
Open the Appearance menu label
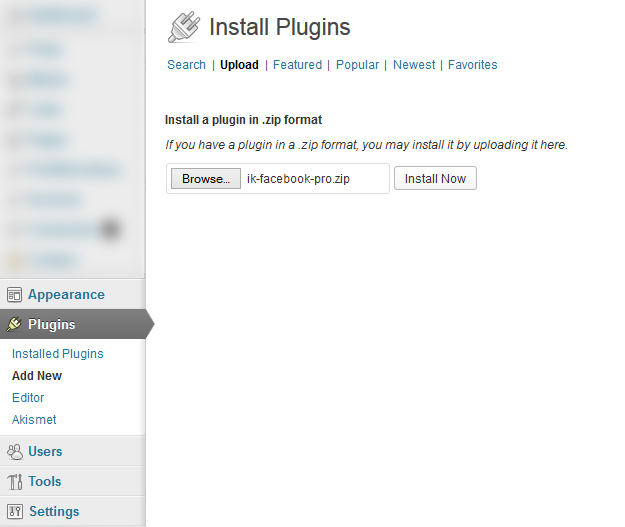click(66, 295)
